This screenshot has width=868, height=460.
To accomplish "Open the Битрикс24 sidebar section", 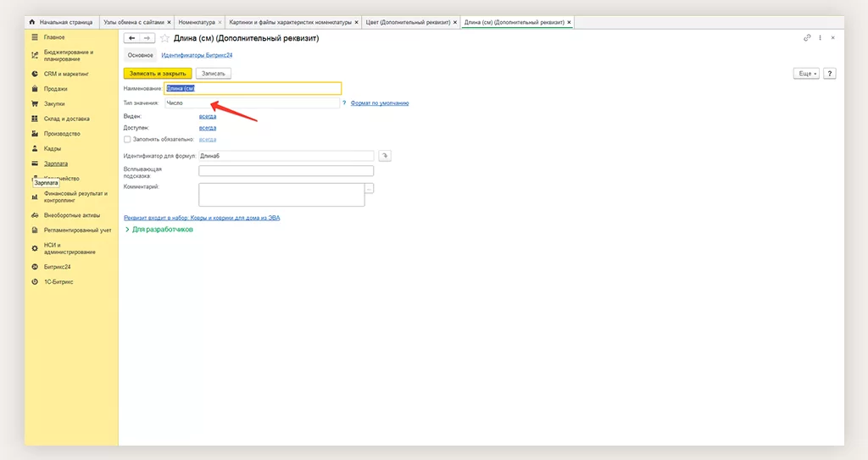I will pyautogui.click(x=58, y=267).
